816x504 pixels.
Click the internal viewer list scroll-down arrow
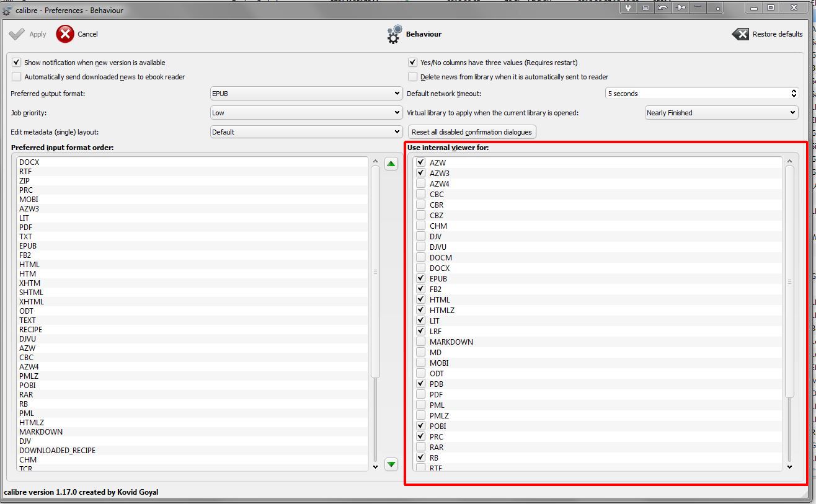point(789,466)
